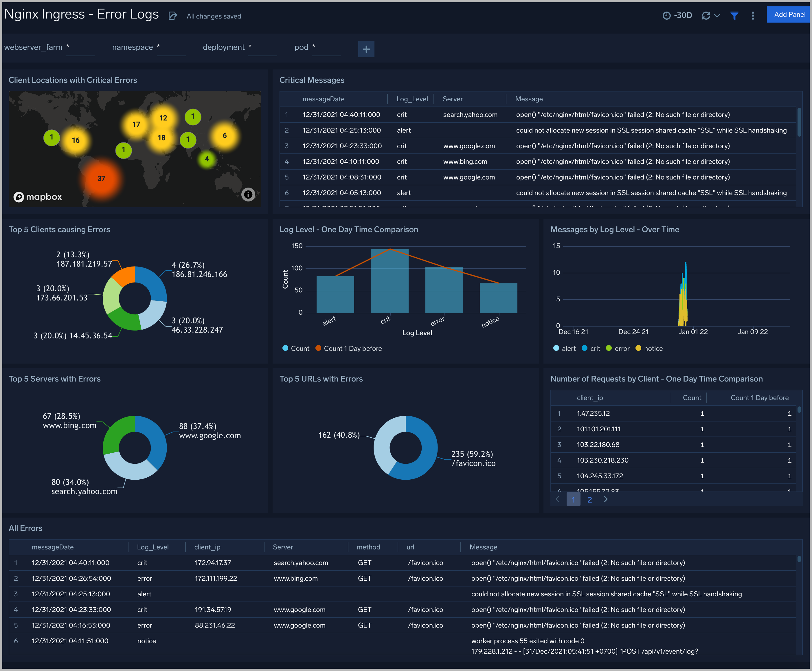The height and width of the screenshot is (671, 812).
Task: Click the crit legend color dot
Action: coord(585,348)
